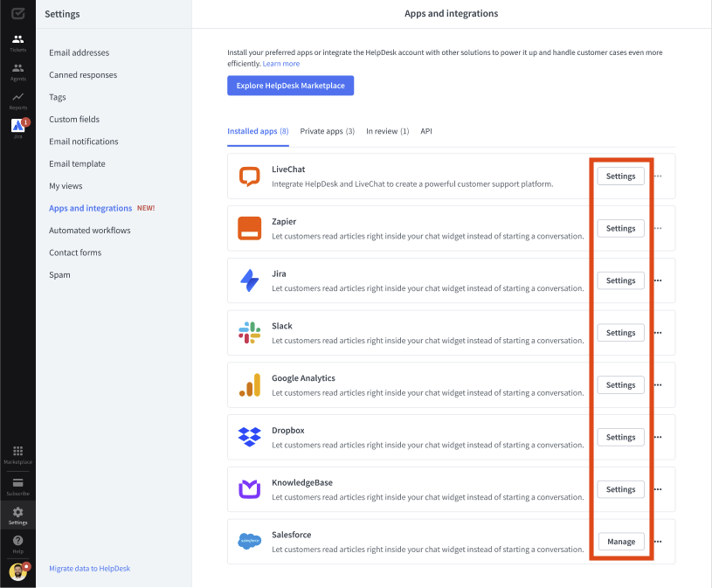
Task: Open the Agents section in sidebar
Action: (17, 72)
